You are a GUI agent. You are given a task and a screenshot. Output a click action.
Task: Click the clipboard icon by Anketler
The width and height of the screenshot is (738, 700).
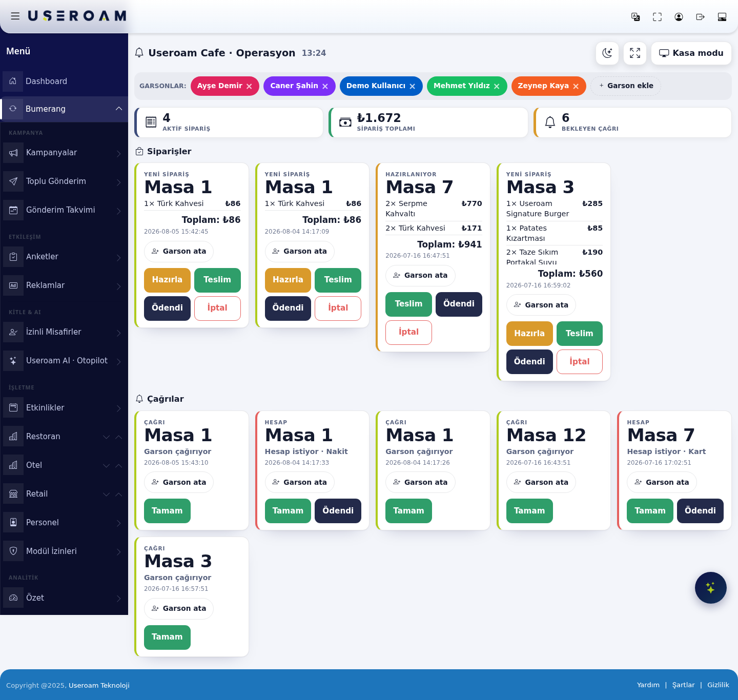point(13,257)
